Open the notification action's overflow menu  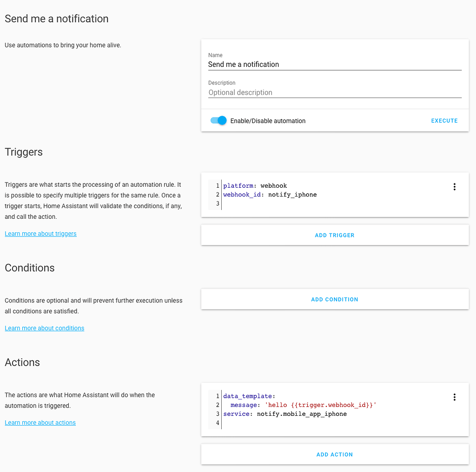tap(454, 397)
